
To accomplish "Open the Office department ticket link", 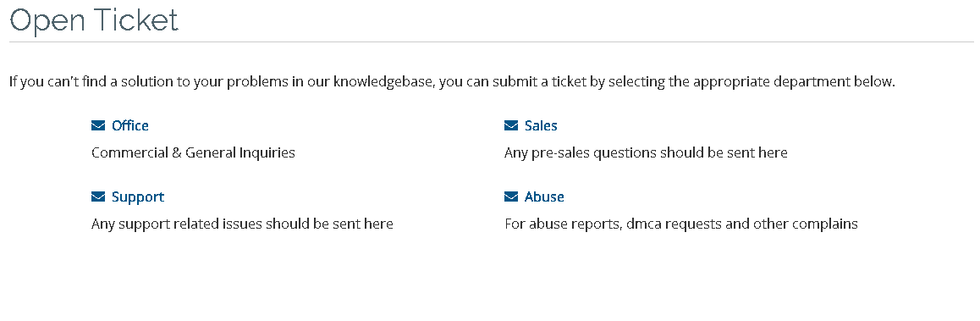I will pyautogui.click(x=130, y=125).
